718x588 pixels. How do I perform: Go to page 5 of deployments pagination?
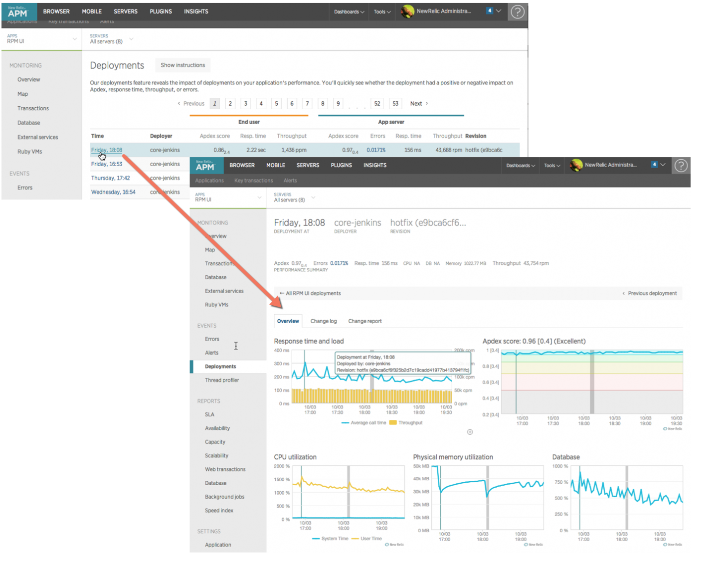point(276,103)
